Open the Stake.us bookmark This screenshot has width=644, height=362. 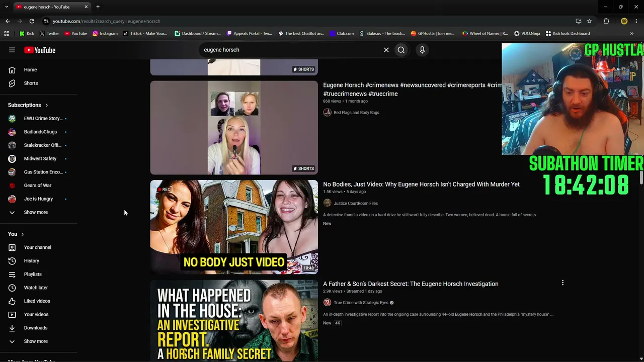click(382, 34)
